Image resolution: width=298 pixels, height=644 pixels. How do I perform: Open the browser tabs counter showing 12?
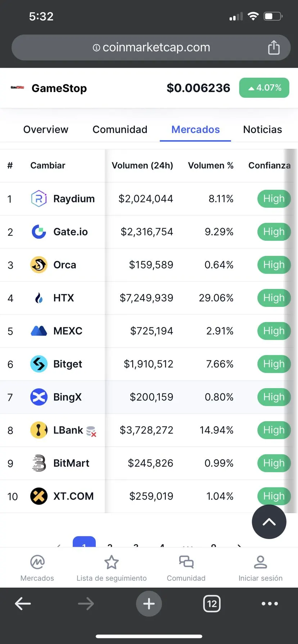(212, 604)
